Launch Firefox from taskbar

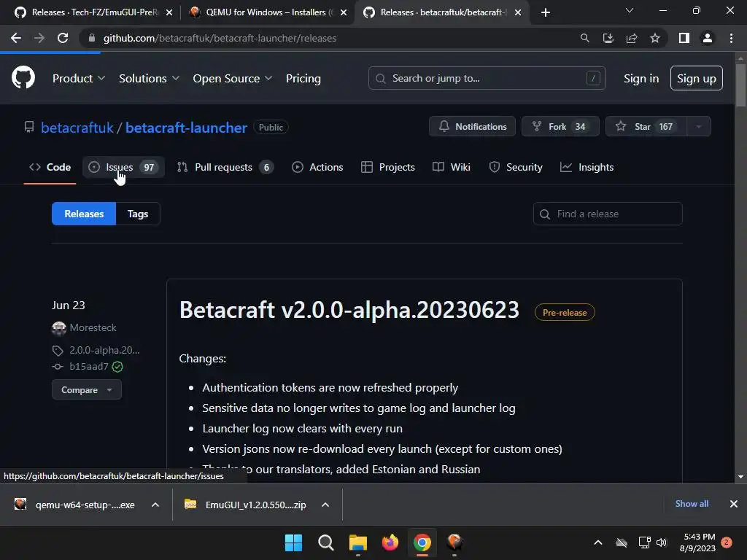pyautogui.click(x=390, y=542)
